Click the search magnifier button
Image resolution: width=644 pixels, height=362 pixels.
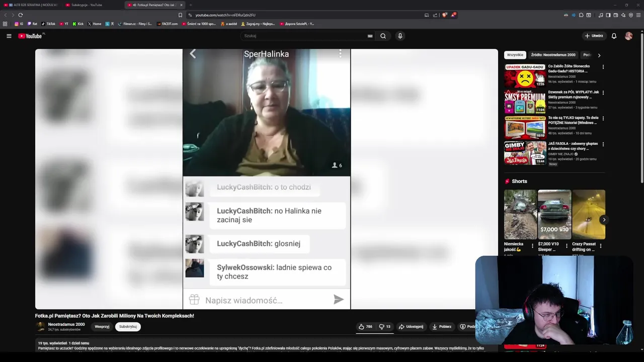[383, 36]
